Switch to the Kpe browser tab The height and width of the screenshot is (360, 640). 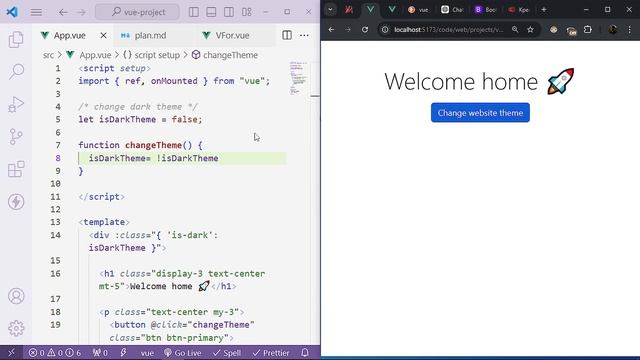[x=519, y=9]
